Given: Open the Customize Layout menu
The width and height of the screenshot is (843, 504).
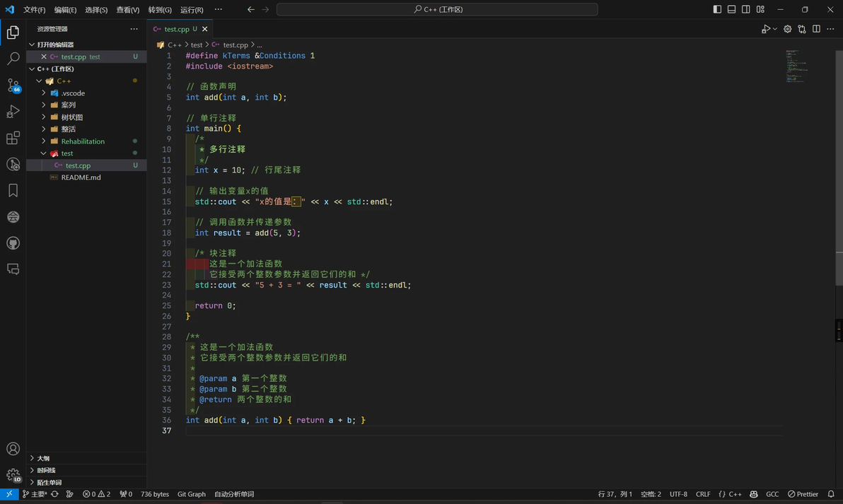Looking at the screenshot, I should coord(760,9).
